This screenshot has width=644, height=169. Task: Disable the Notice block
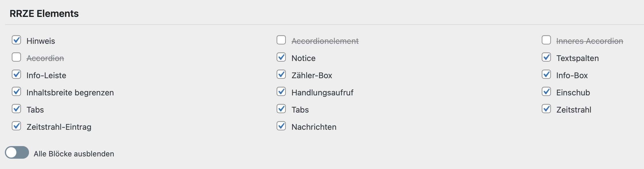coord(281,58)
